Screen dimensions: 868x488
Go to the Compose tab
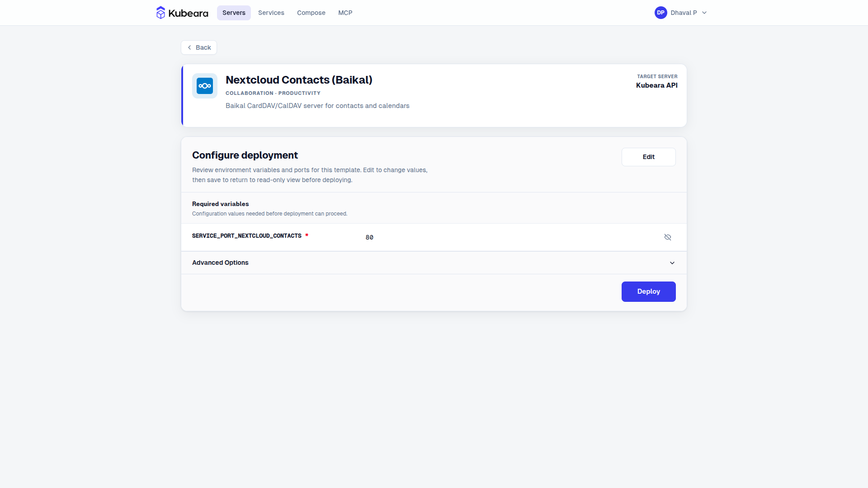pos(311,13)
